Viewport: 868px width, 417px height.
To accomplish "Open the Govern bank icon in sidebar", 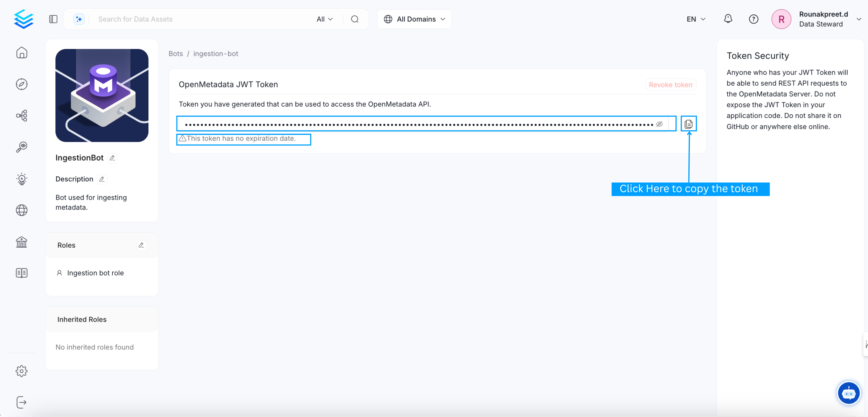I will pos(22,242).
